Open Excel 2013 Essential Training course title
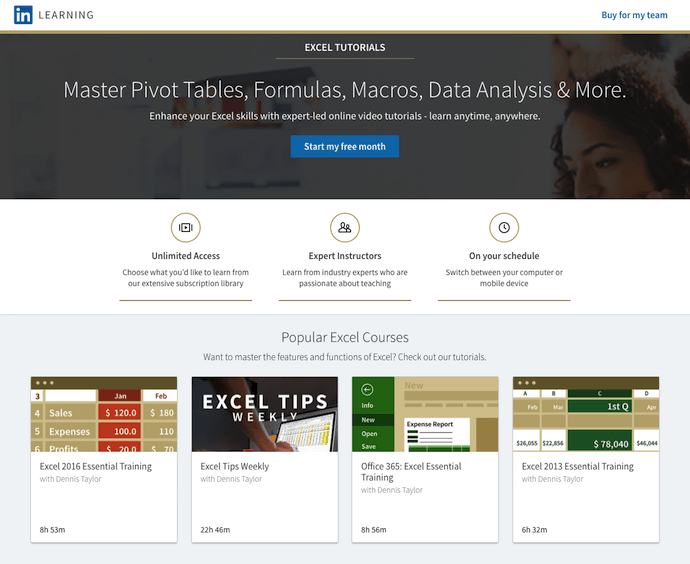Screen dimensions: 690x564 (x=578, y=466)
